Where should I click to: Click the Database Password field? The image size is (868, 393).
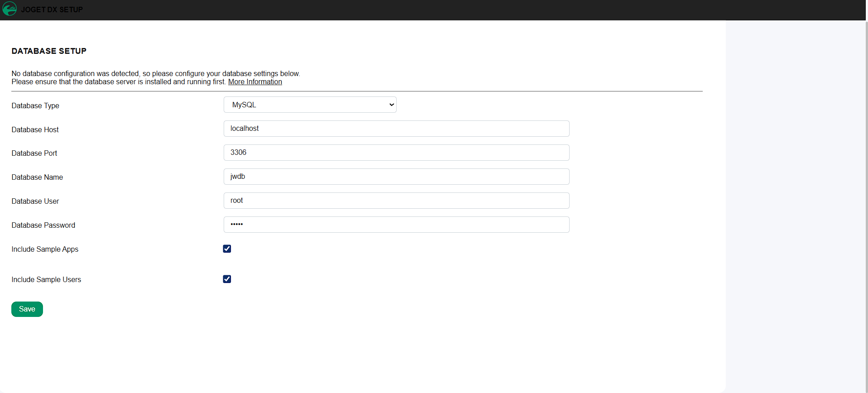(x=397, y=225)
